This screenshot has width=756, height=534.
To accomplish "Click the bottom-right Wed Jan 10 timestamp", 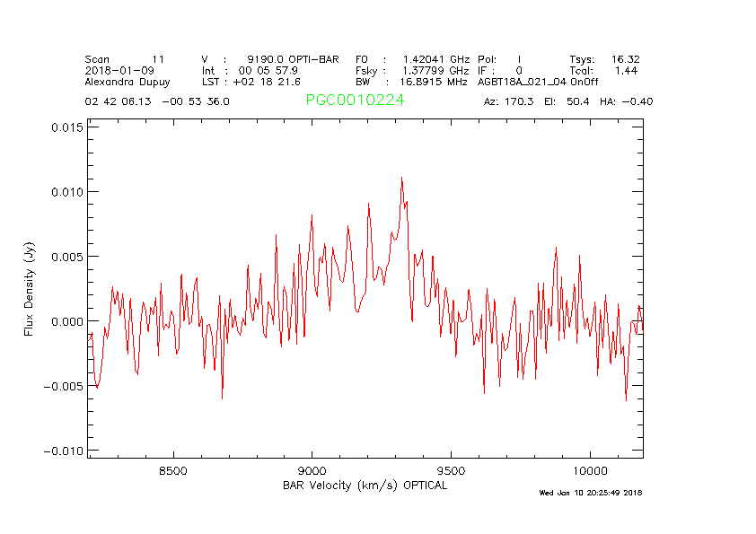I will [x=590, y=493].
